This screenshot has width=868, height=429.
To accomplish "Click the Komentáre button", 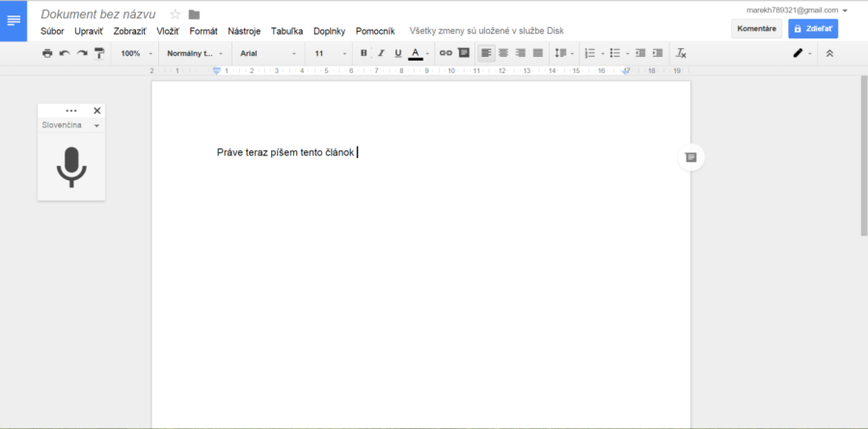I will [756, 29].
